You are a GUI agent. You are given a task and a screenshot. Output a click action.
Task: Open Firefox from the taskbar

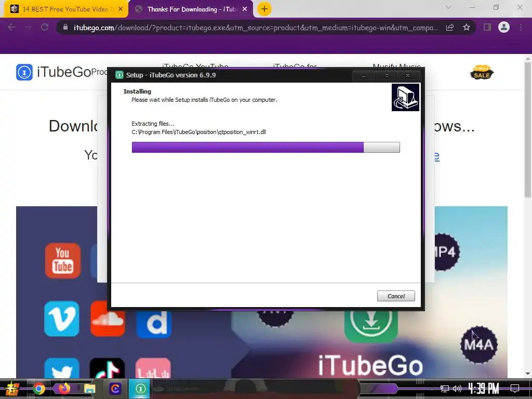click(64, 388)
